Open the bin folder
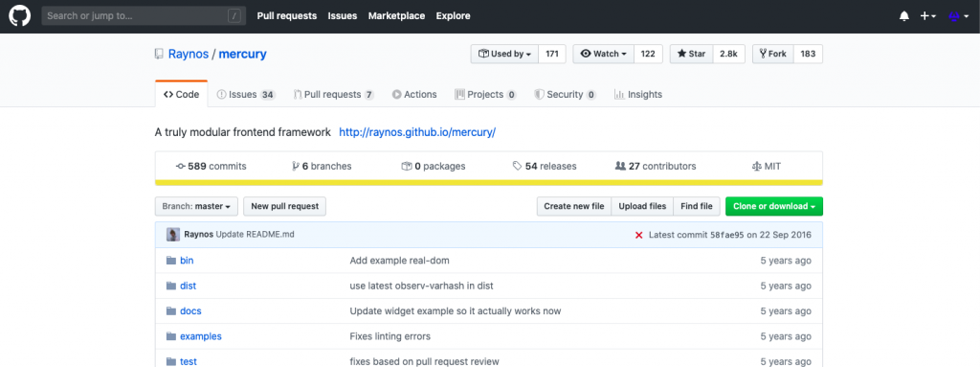The image size is (980, 367). click(x=187, y=261)
